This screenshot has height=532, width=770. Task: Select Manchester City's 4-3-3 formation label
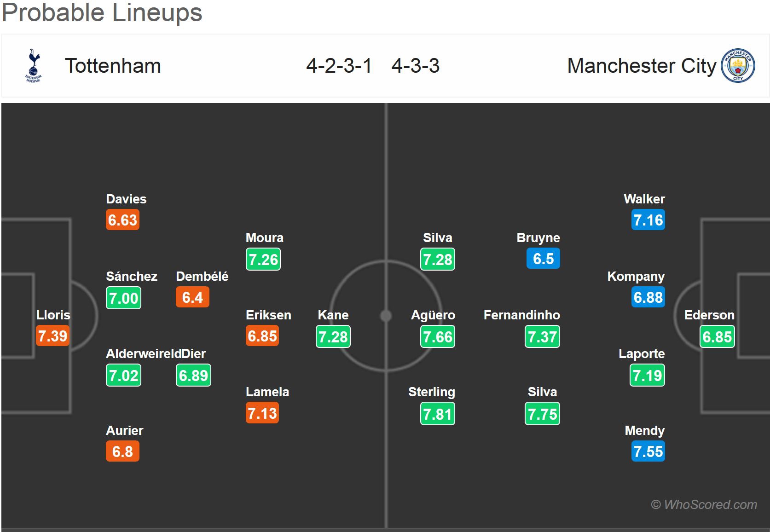pos(416,66)
